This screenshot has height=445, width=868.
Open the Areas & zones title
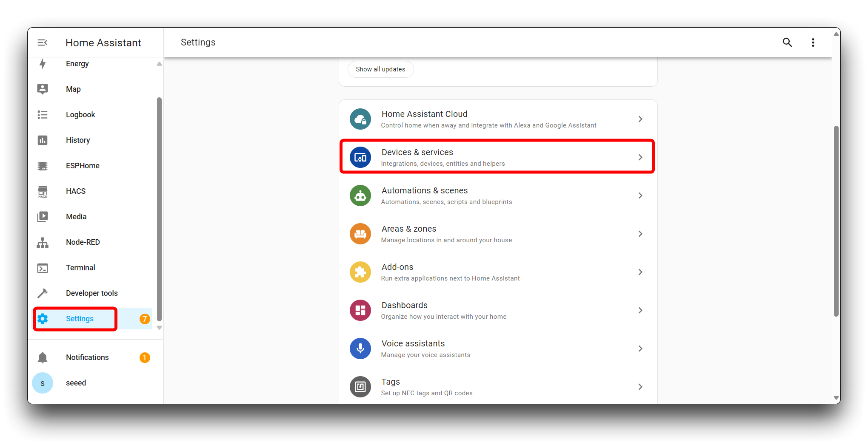[x=408, y=229]
